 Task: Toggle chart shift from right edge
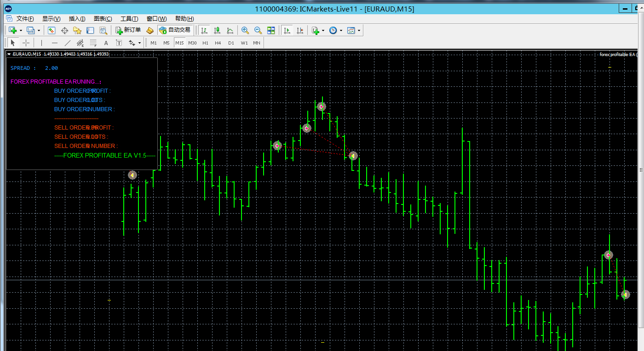[x=300, y=30]
